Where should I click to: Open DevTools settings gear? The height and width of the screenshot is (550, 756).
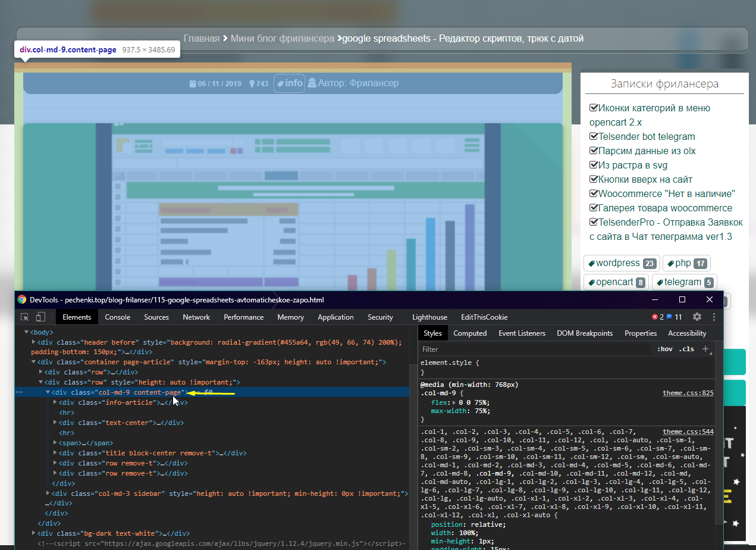(697, 317)
